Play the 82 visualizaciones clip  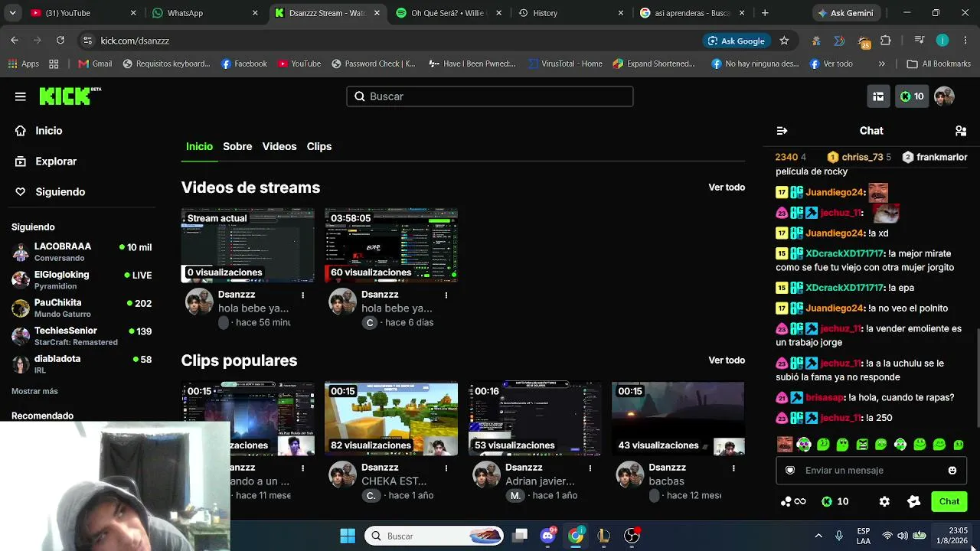(x=391, y=418)
